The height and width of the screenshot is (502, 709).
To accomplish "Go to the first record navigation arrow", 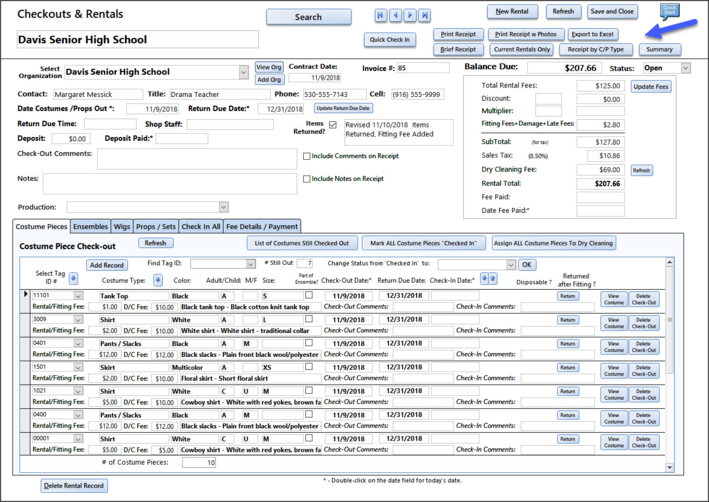I will pos(381,16).
